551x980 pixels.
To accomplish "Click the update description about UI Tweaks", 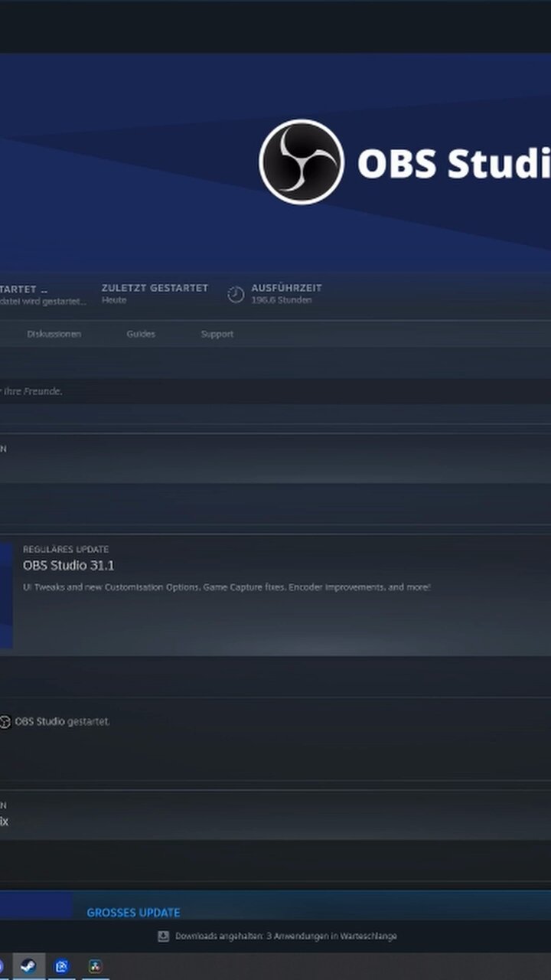I will click(227, 587).
